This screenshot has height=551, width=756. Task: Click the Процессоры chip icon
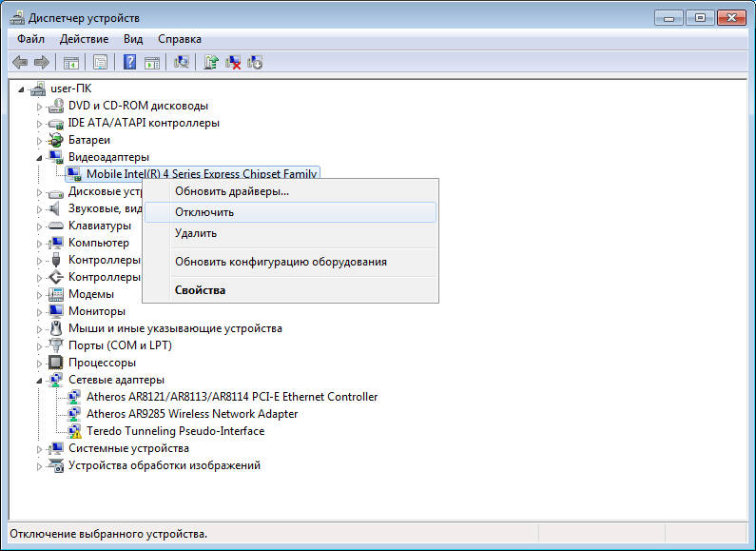coord(56,363)
